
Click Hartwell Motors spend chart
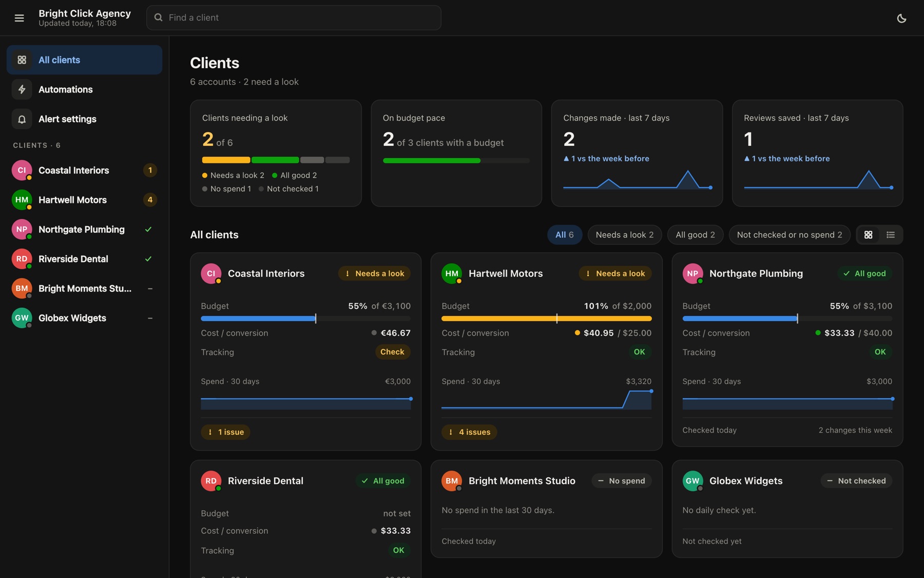point(546,400)
